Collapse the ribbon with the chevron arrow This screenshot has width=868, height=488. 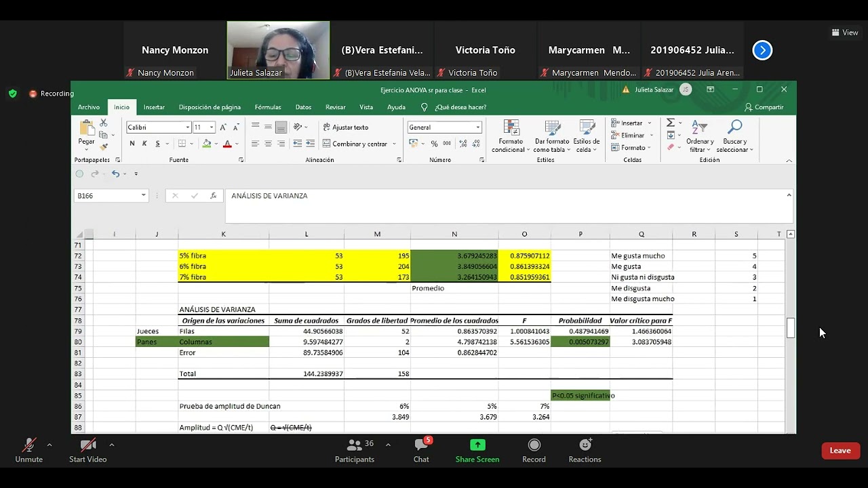coord(789,161)
